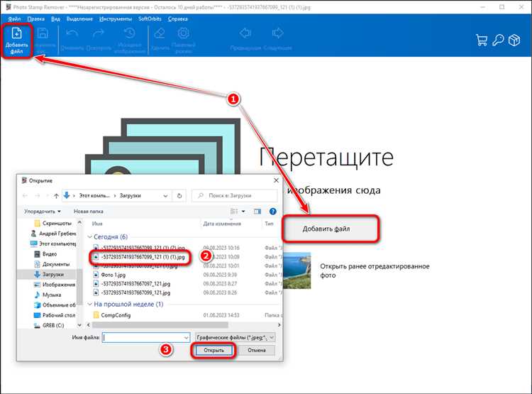Select the eraser remove icon in toolbar
This screenshot has width=532, height=394.
[x=160, y=33]
